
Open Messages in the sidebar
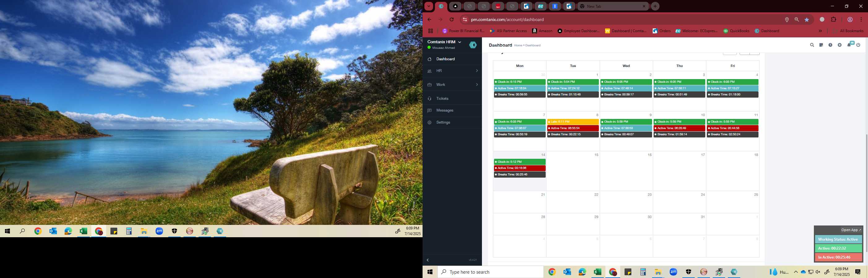(x=452, y=110)
